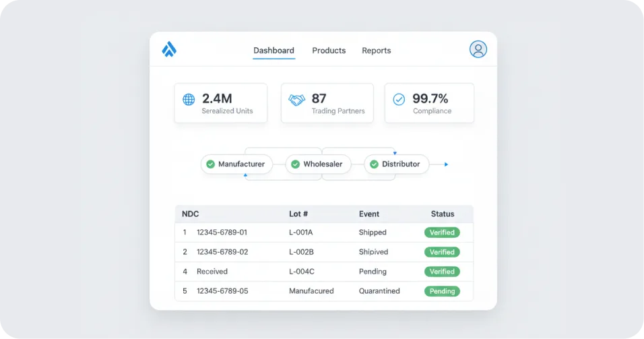
Task: Select the Wholesaler stage pill
Action: point(319,164)
